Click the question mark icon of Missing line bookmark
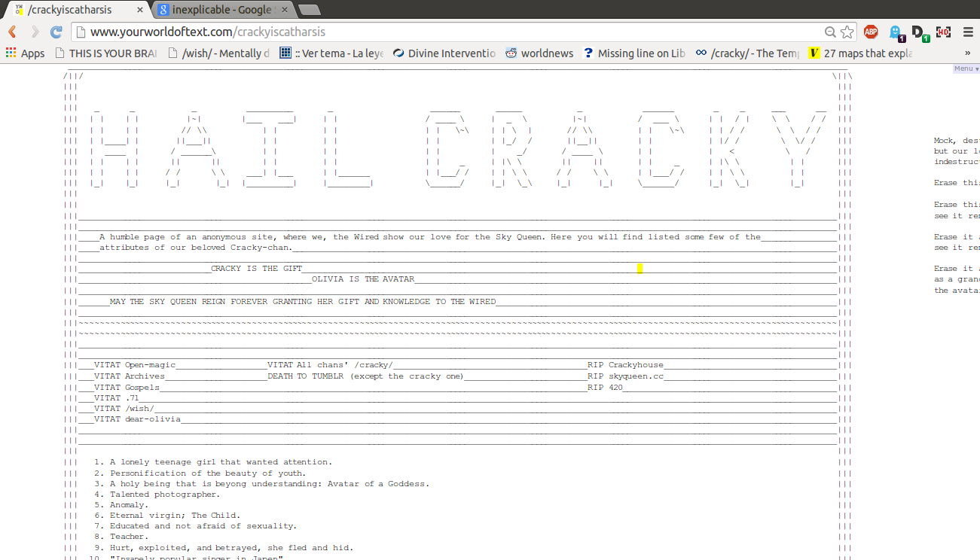The width and height of the screenshot is (980, 560). pyautogui.click(x=588, y=53)
